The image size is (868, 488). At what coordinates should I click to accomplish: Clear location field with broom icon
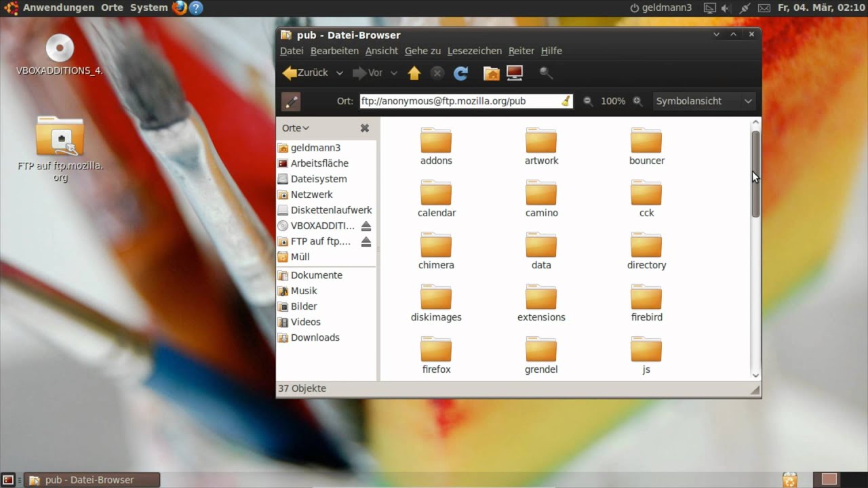pos(566,101)
